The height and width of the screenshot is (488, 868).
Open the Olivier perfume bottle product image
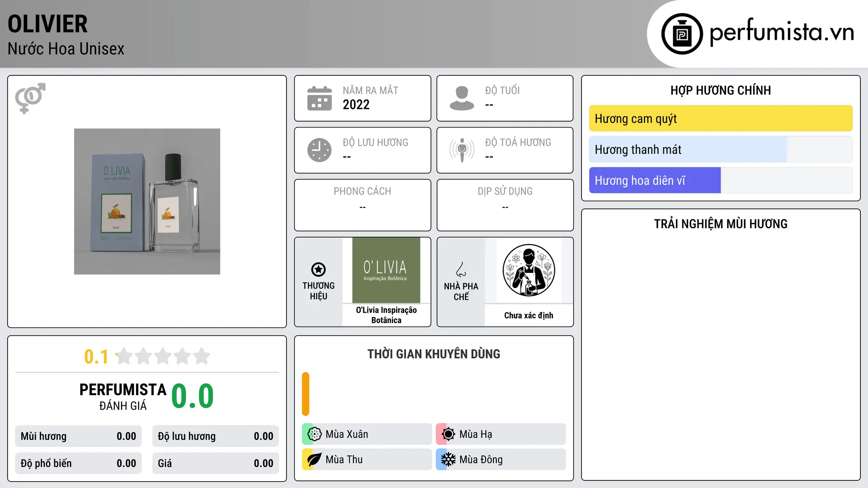click(147, 202)
